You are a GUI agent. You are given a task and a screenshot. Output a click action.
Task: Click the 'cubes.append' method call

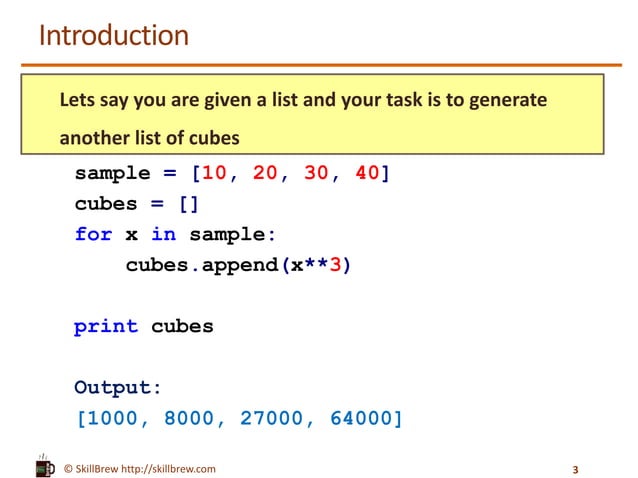202,266
